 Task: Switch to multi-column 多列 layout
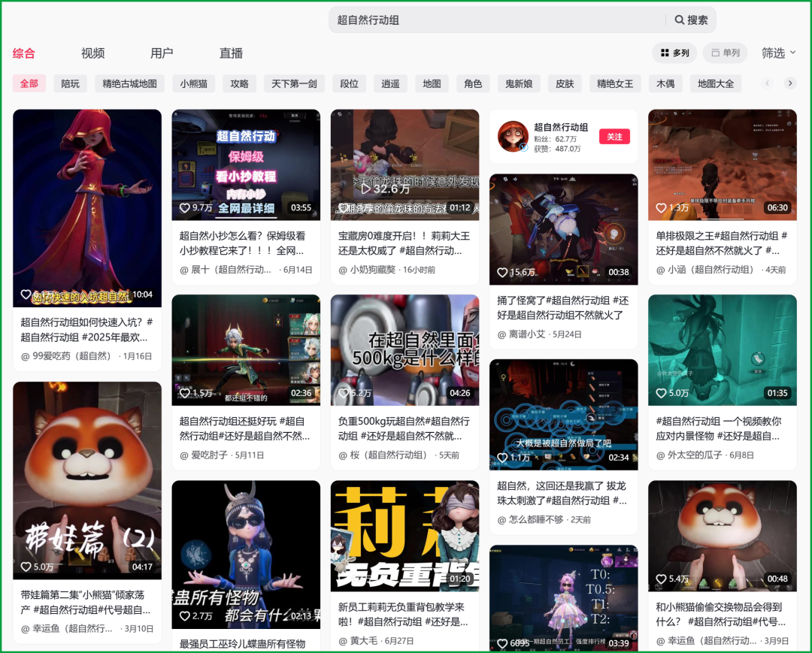pyautogui.click(x=674, y=53)
